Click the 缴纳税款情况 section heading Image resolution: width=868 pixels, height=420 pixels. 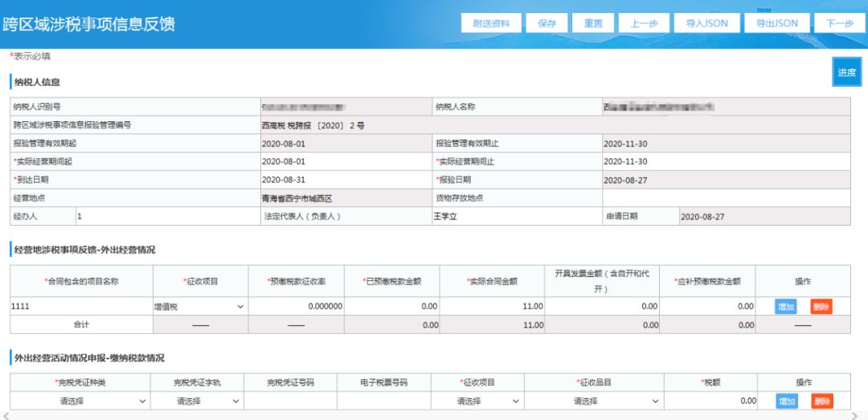click(x=89, y=358)
